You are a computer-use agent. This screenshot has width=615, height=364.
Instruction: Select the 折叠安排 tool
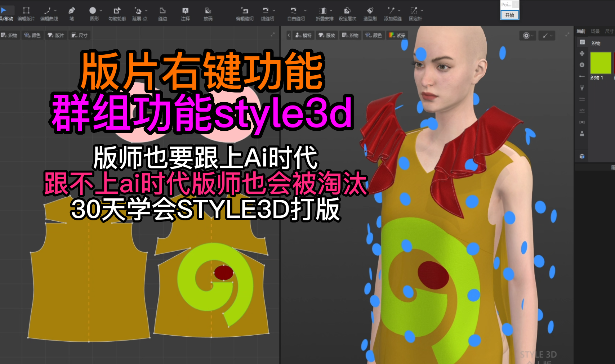click(x=324, y=14)
